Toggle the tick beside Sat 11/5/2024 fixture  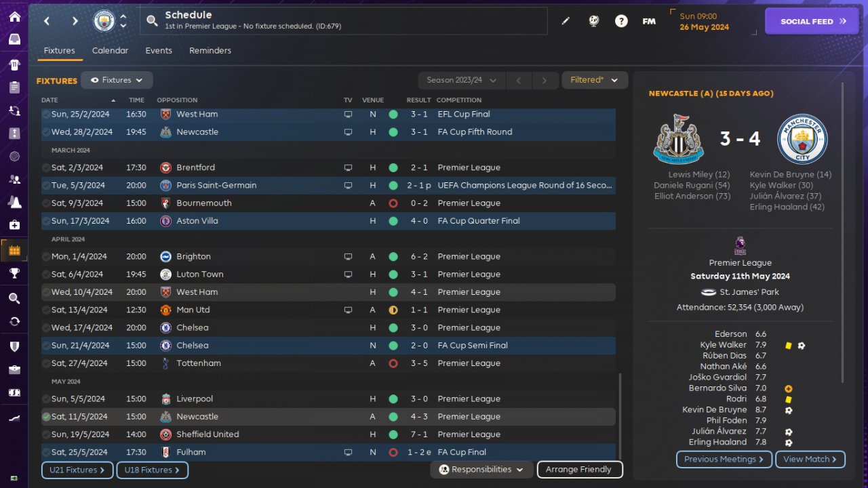coord(46,417)
